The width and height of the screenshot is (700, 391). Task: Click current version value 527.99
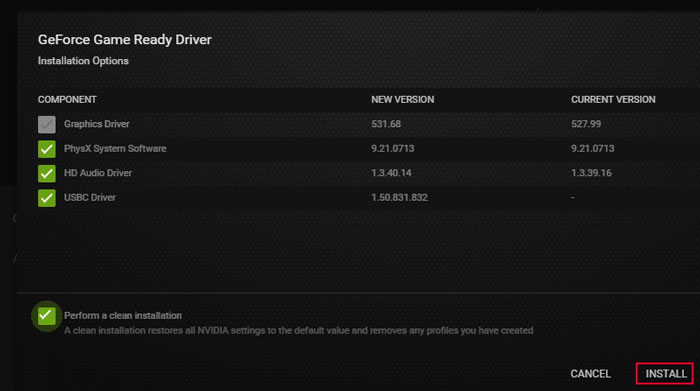(x=586, y=124)
